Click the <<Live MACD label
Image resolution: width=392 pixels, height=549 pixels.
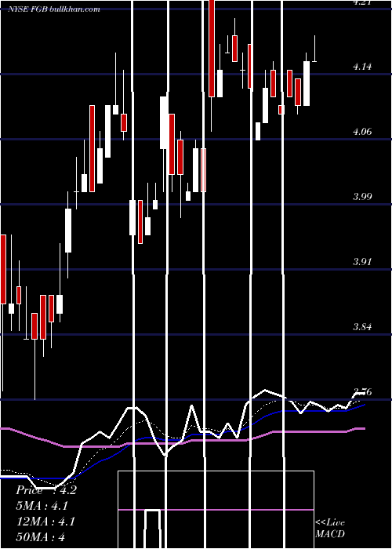330,528
